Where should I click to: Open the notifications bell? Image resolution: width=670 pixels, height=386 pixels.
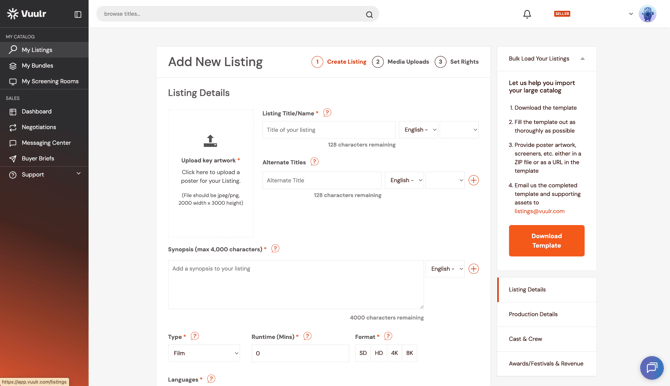[527, 14]
